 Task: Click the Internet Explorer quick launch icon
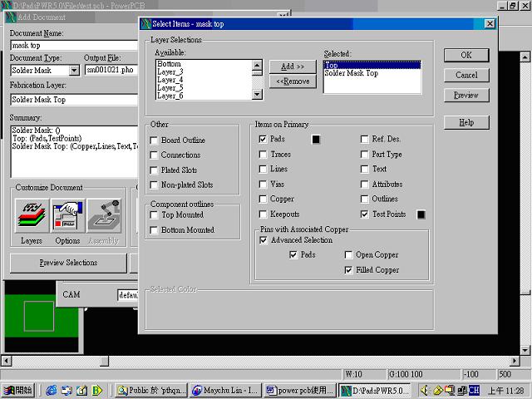52,390
